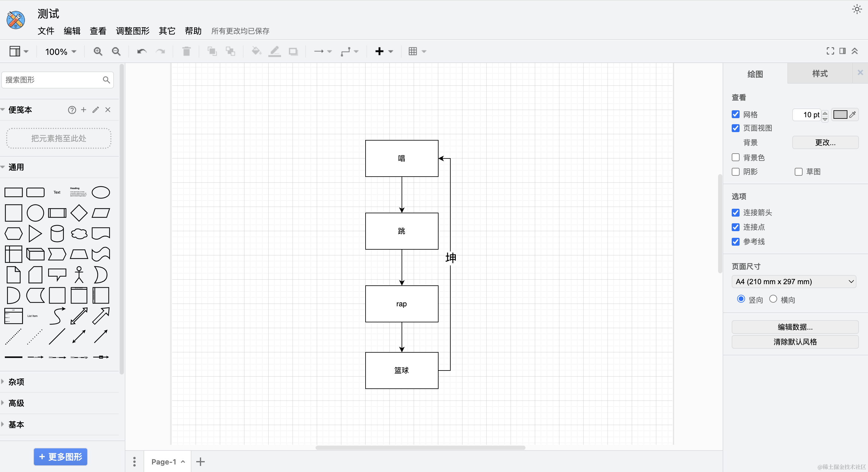
Task: Select the cloud shape in sidebar
Action: [x=79, y=233]
